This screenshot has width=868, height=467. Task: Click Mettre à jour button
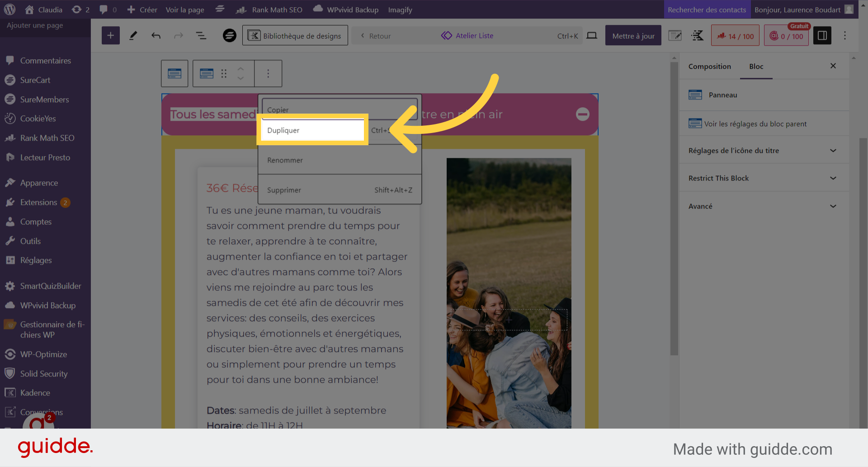(633, 36)
